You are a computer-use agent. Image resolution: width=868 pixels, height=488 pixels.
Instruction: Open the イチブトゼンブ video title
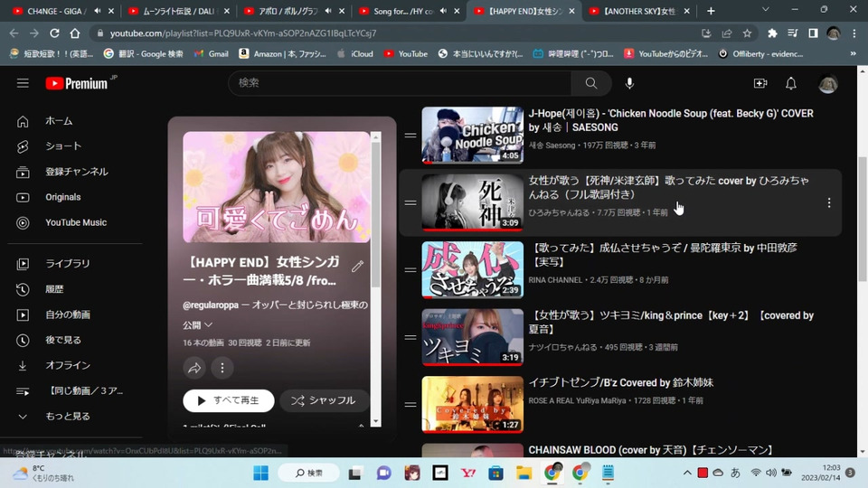pos(620,383)
